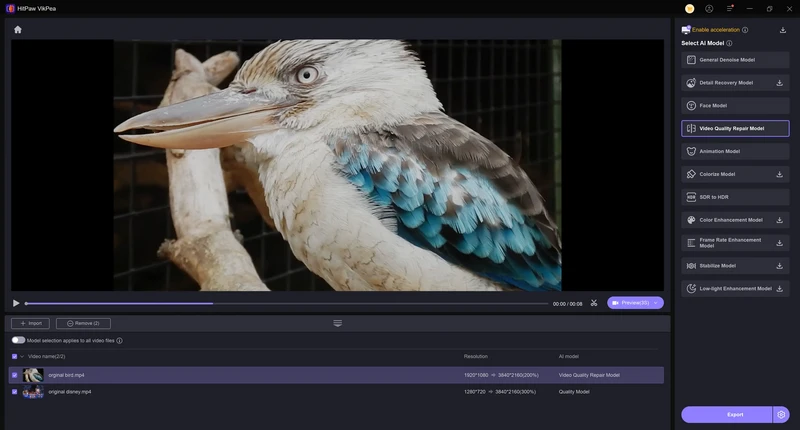The width and height of the screenshot is (800, 430).
Task: Select the Face Model option
Action: (x=735, y=105)
